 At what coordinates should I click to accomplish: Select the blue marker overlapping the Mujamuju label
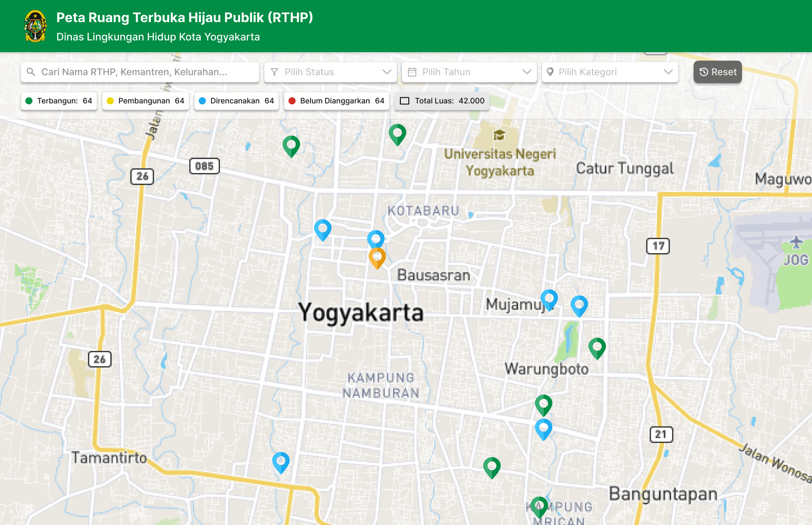click(549, 300)
